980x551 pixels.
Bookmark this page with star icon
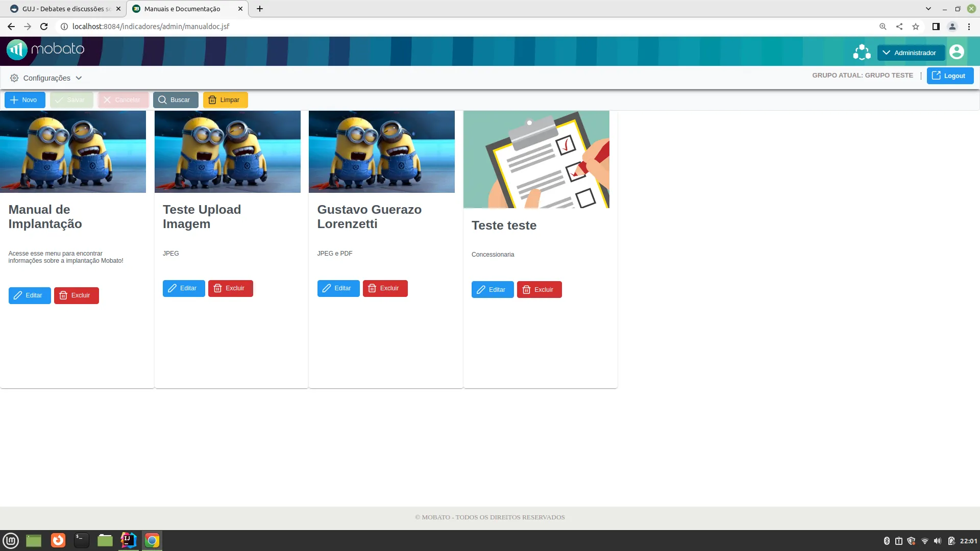[916, 27]
